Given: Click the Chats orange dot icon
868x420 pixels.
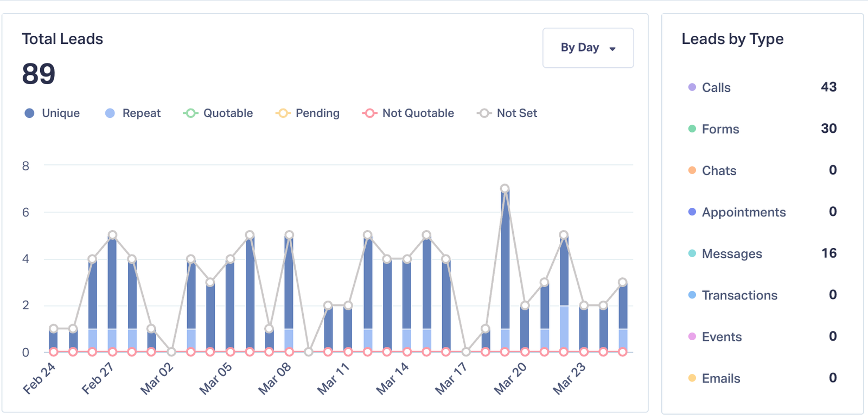Looking at the screenshot, I should [692, 170].
